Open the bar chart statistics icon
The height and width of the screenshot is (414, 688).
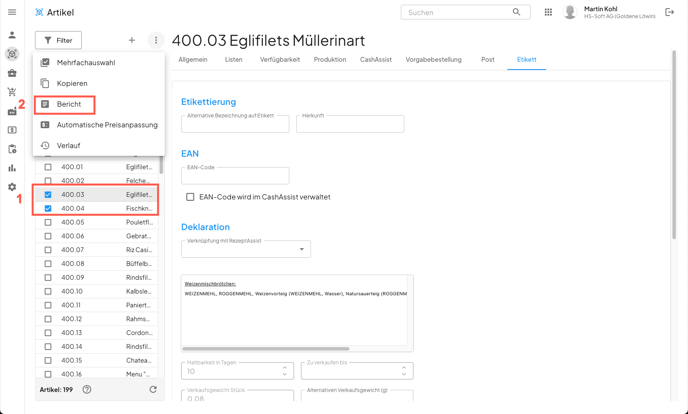coord(12,168)
